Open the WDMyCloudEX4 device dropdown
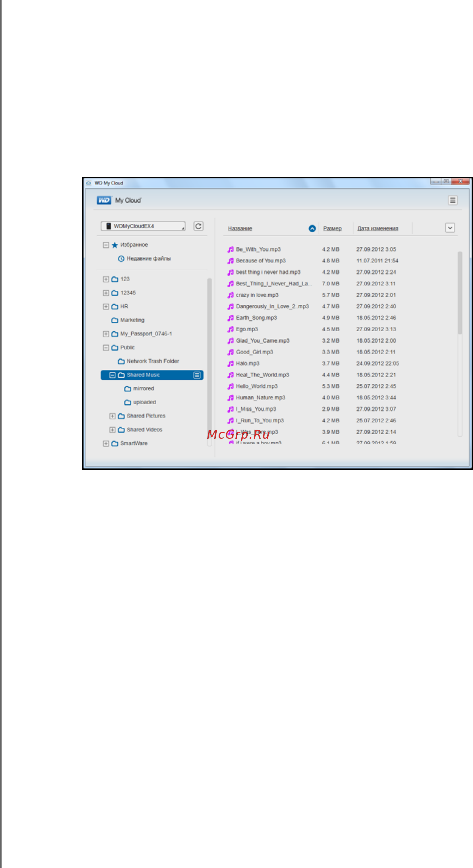473x868 pixels. click(143, 226)
